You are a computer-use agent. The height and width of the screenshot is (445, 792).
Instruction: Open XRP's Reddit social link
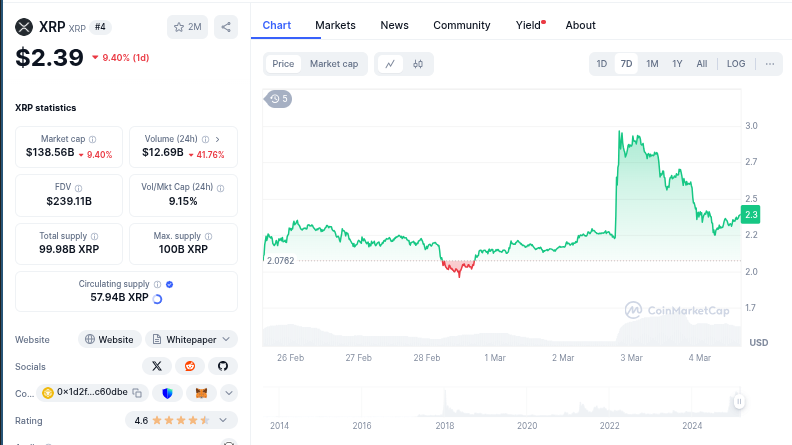[x=190, y=366]
